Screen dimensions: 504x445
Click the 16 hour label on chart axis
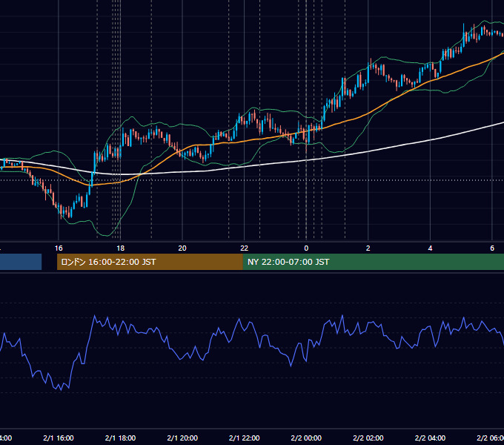[59, 248]
